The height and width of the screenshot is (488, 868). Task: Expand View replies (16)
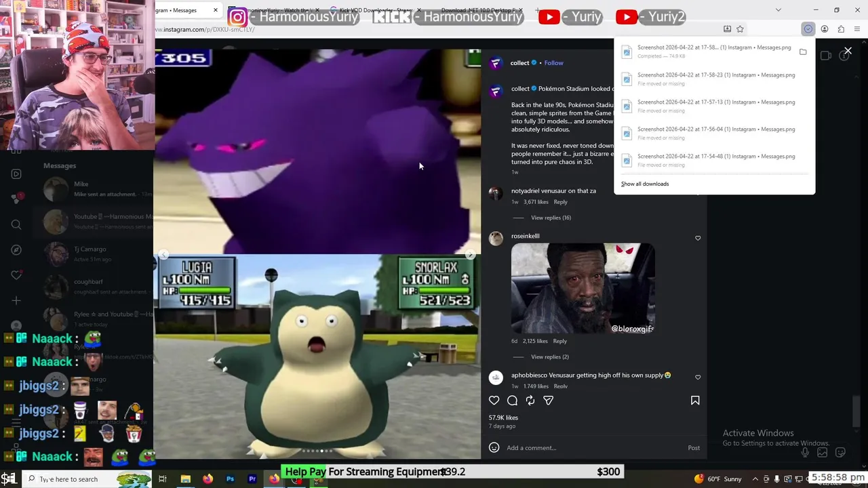(551, 218)
